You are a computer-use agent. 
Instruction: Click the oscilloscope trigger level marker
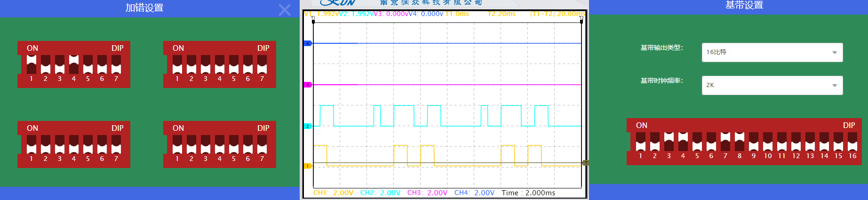(585, 163)
